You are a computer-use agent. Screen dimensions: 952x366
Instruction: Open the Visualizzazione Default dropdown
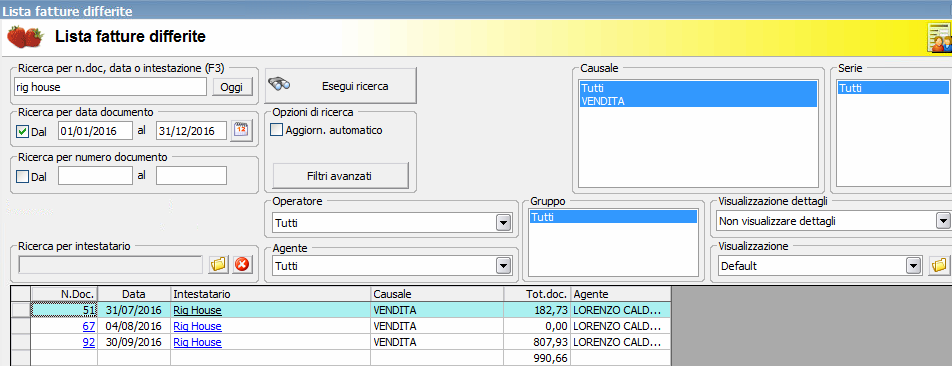[x=912, y=265]
